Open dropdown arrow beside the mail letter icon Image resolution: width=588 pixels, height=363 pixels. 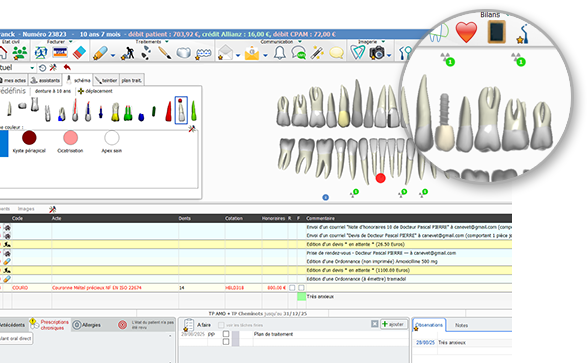tap(238, 56)
